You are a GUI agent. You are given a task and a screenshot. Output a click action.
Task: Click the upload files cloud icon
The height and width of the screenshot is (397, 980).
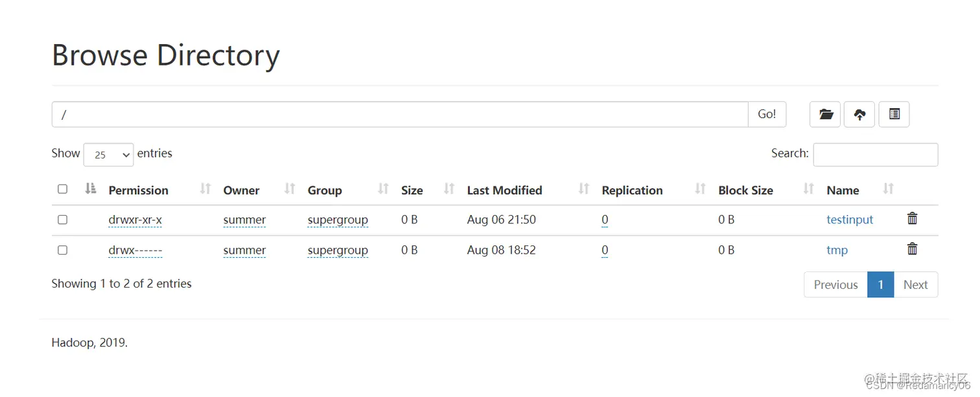pyautogui.click(x=859, y=114)
